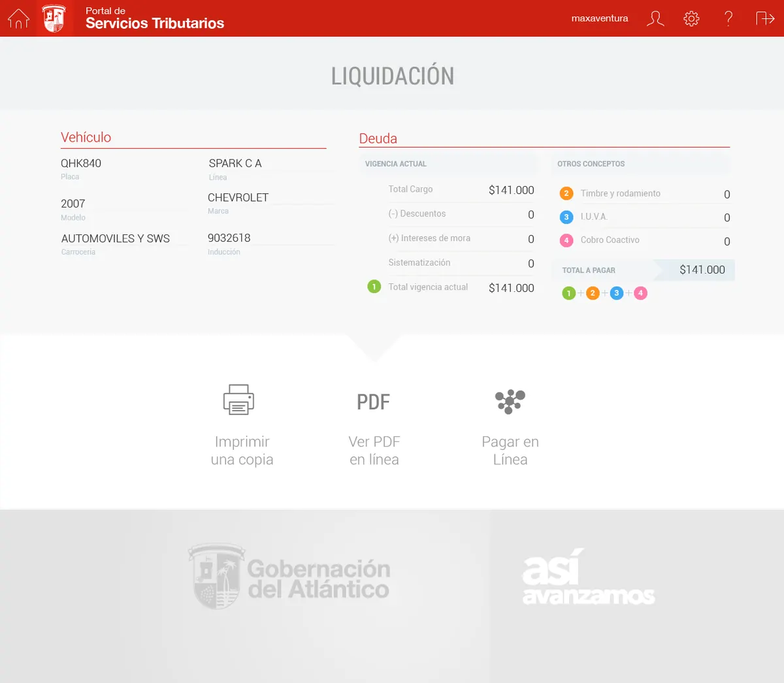Click (+) Intereses de mora label
The height and width of the screenshot is (683, 784).
click(x=429, y=238)
